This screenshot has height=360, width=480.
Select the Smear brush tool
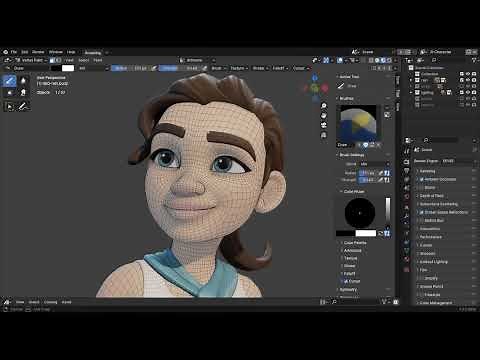23,93
